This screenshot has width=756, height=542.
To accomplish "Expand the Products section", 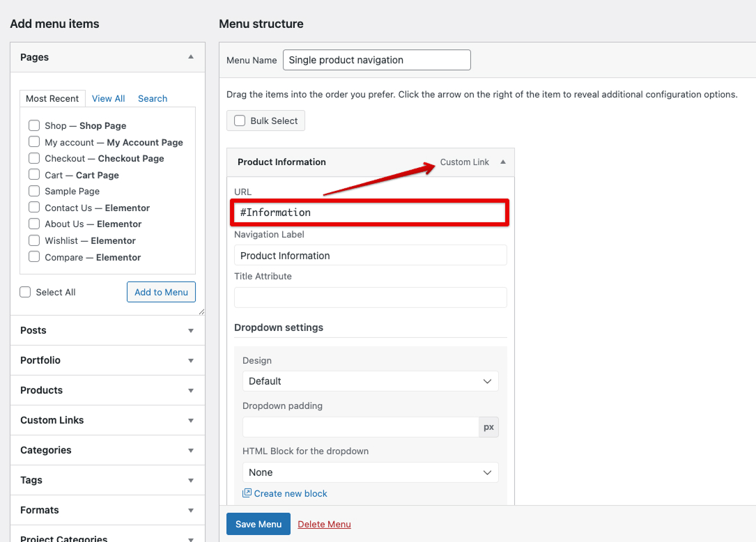I will (191, 391).
